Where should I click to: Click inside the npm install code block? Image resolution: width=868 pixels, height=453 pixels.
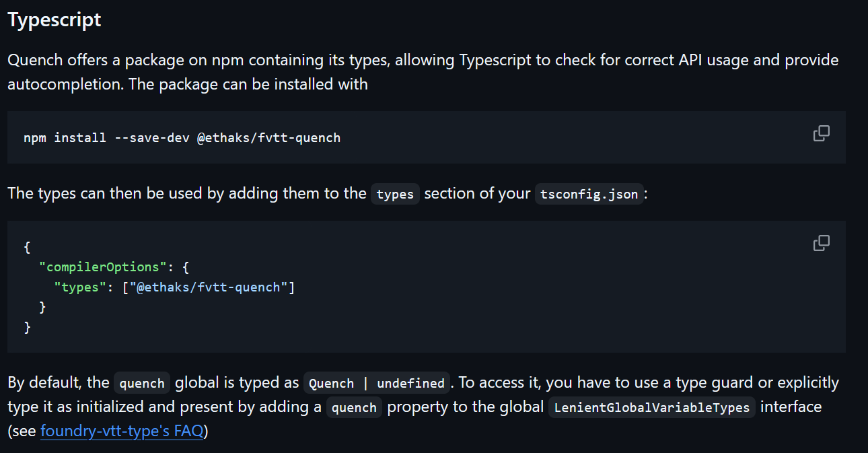coord(182,137)
